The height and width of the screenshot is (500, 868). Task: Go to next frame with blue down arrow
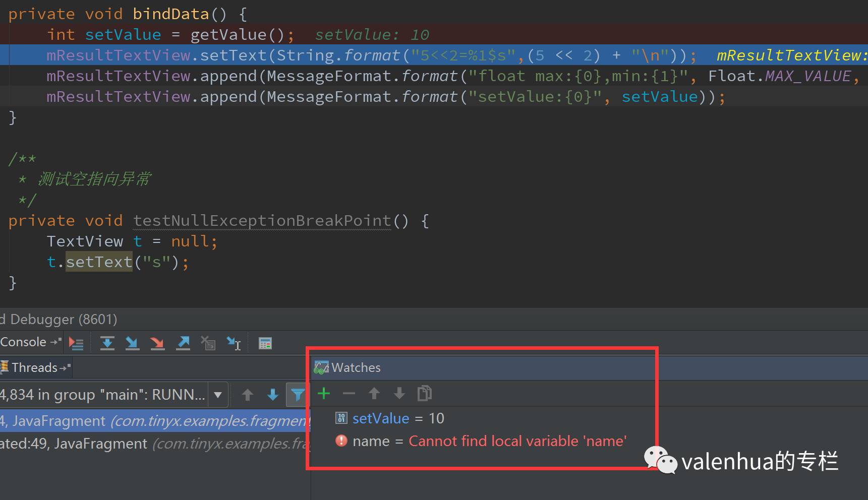point(272,394)
